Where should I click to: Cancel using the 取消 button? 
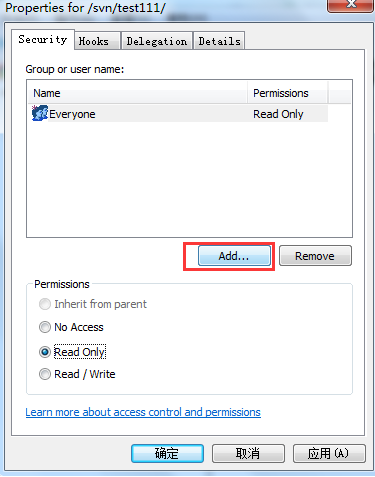tap(248, 453)
